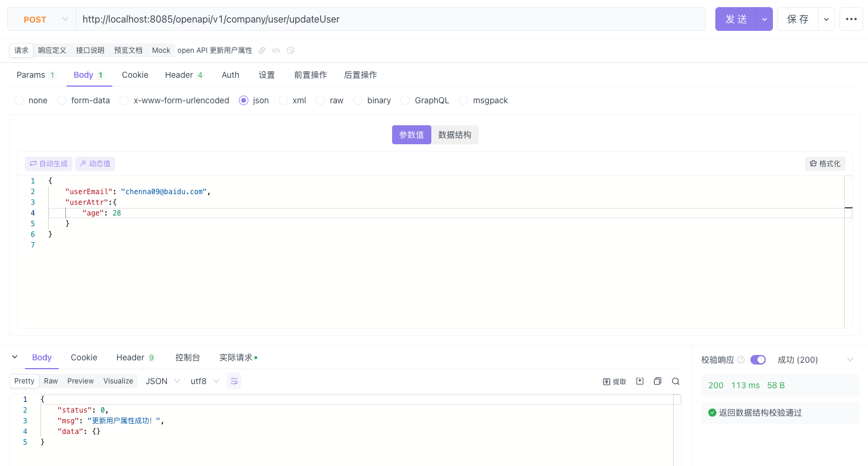Click the request URL input field
The image size is (868, 466).
(390, 19)
